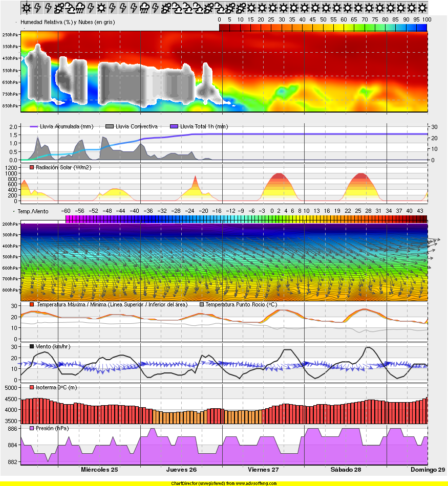Click the 250hPa label on the humidity chart
Image resolution: width=448 pixels, height=486 pixels.
pos(10,35)
